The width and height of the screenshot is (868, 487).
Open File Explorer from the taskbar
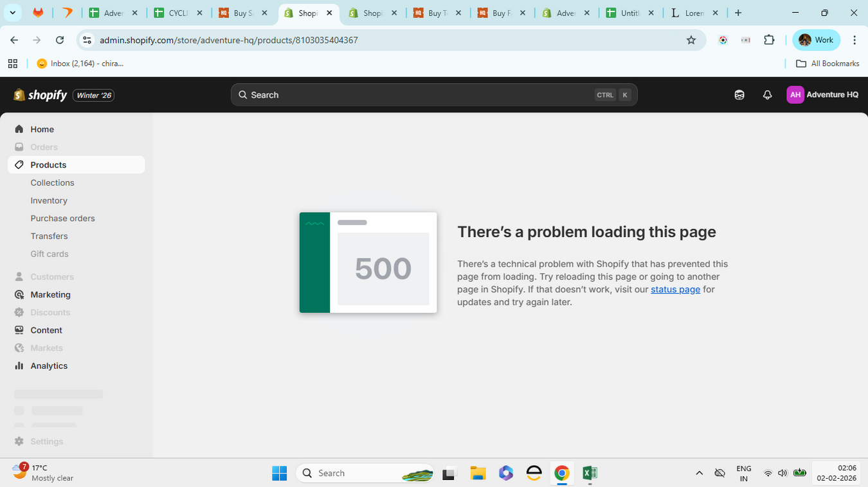(478, 474)
